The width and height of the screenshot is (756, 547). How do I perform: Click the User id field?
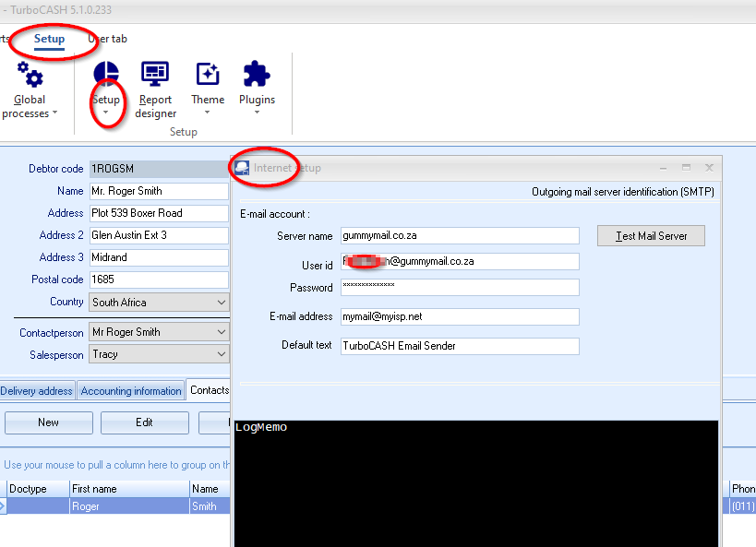pos(460,261)
